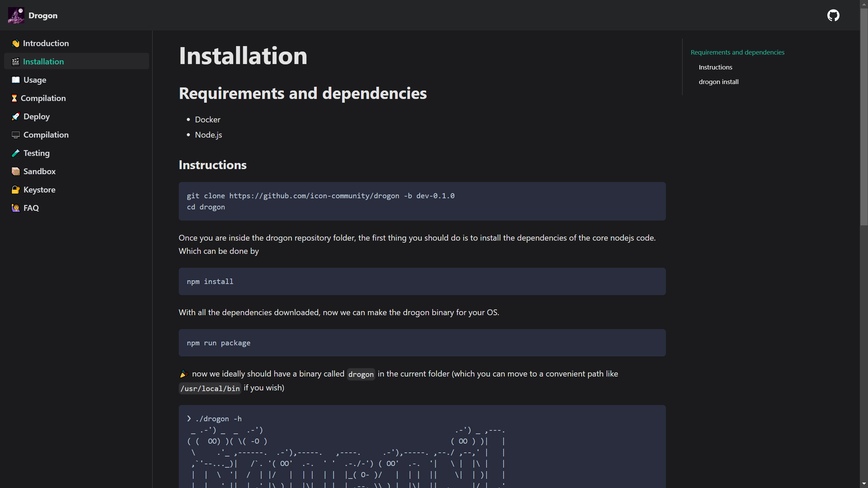Click the lock icon beside Keystore

[16, 190]
